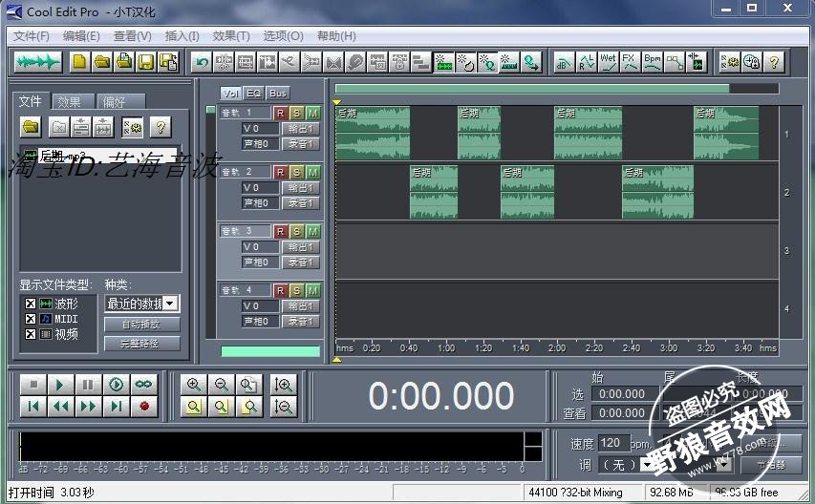The image size is (815, 504).
Task: Zoom in horizontally magnifier plus
Action: tap(194, 385)
